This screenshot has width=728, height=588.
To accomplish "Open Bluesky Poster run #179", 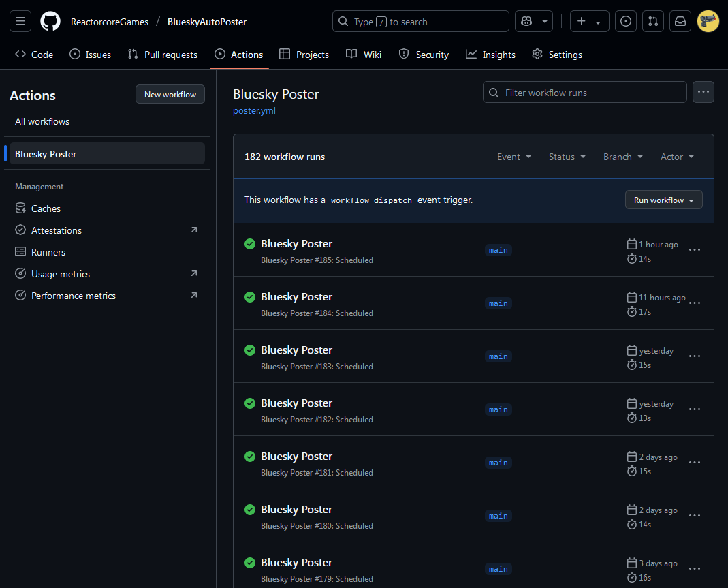I will click(296, 563).
